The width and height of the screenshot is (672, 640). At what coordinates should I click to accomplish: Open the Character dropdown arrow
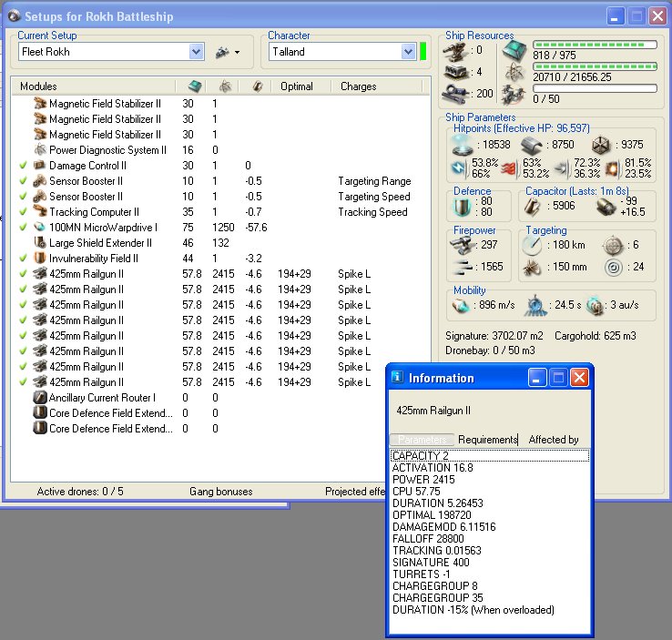coord(408,52)
